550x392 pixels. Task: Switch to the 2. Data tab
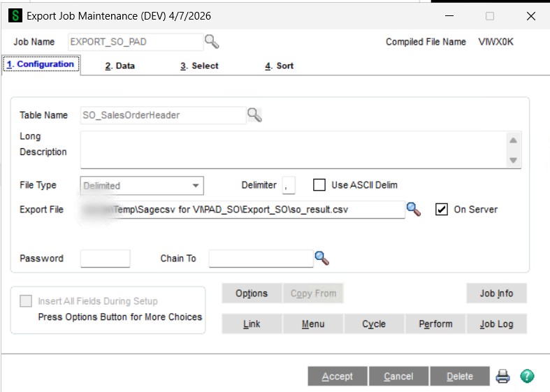120,66
